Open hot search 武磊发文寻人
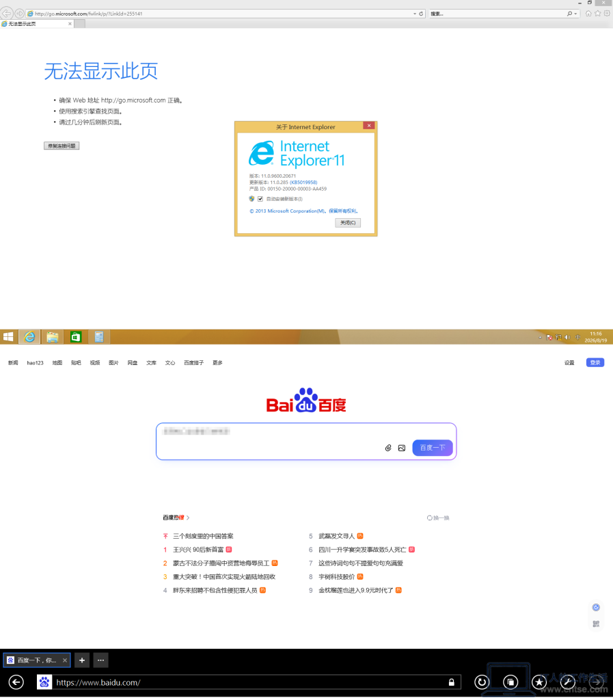 [336, 536]
